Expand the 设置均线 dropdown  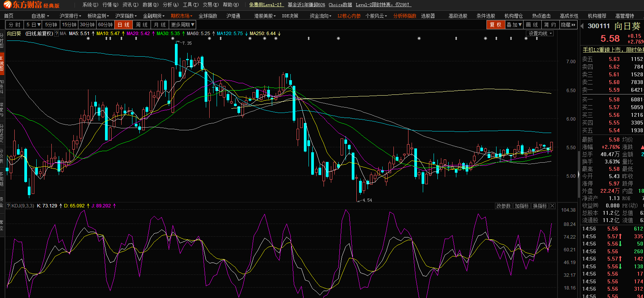(x=540, y=34)
